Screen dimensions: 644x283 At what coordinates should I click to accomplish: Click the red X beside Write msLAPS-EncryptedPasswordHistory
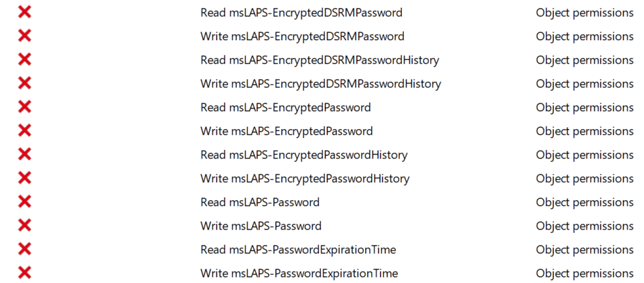(24, 178)
